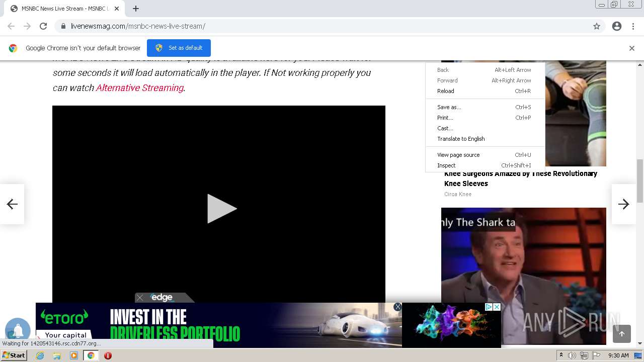Image resolution: width=644 pixels, height=362 pixels.
Task: Click the red Opera taskbar icon
Action: 108,355
